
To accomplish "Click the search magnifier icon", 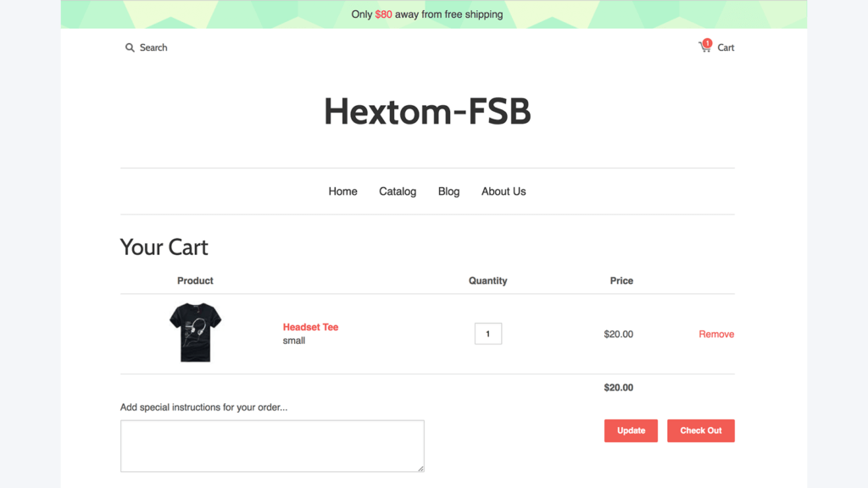I will pyautogui.click(x=130, y=47).
